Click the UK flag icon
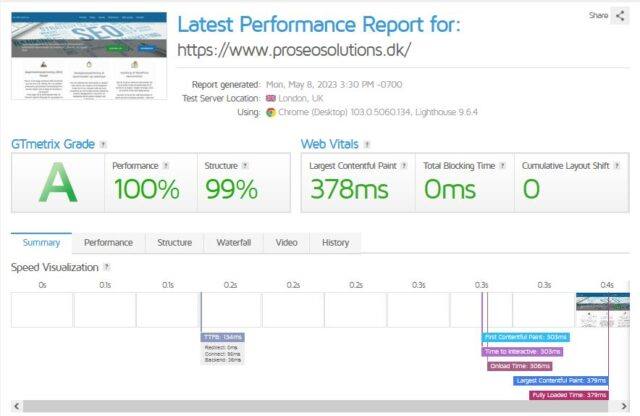 coord(271,98)
